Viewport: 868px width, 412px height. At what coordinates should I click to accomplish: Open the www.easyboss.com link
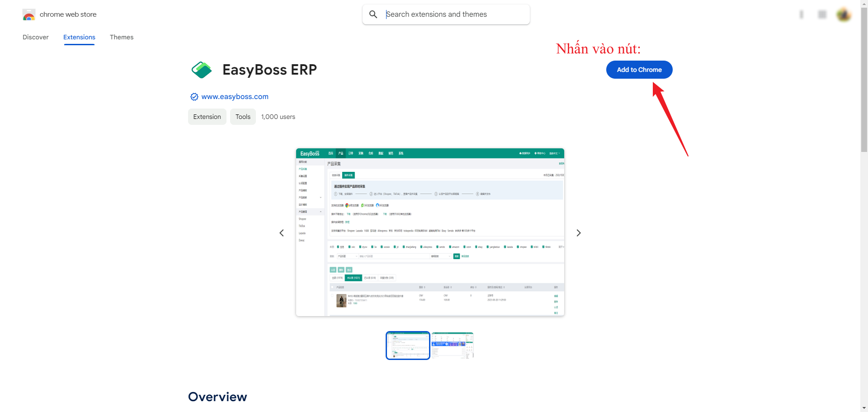pyautogui.click(x=235, y=96)
